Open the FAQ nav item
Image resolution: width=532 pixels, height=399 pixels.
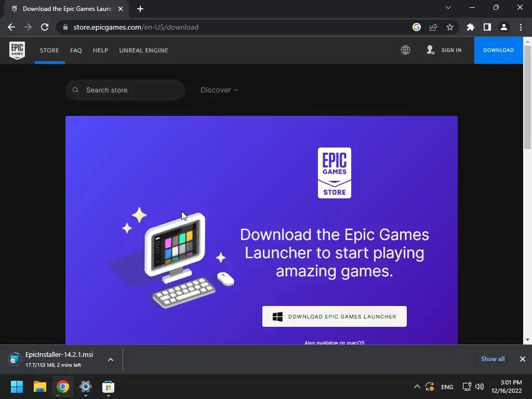coord(76,50)
